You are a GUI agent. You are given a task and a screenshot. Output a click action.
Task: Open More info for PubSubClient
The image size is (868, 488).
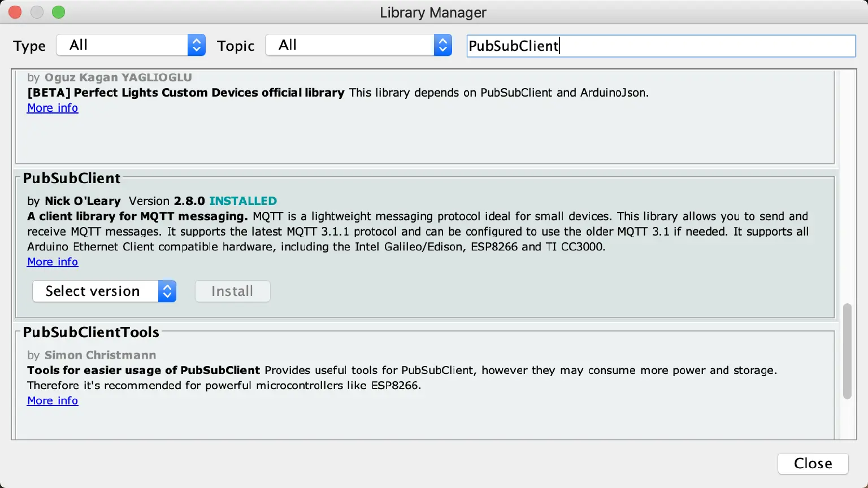point(52,262)
